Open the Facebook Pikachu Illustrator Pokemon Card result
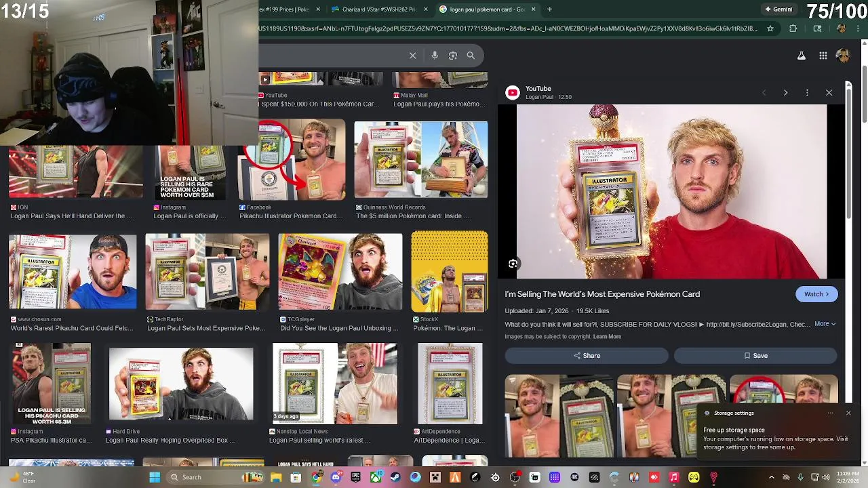The image size is (868, 488). click(292, 161)
